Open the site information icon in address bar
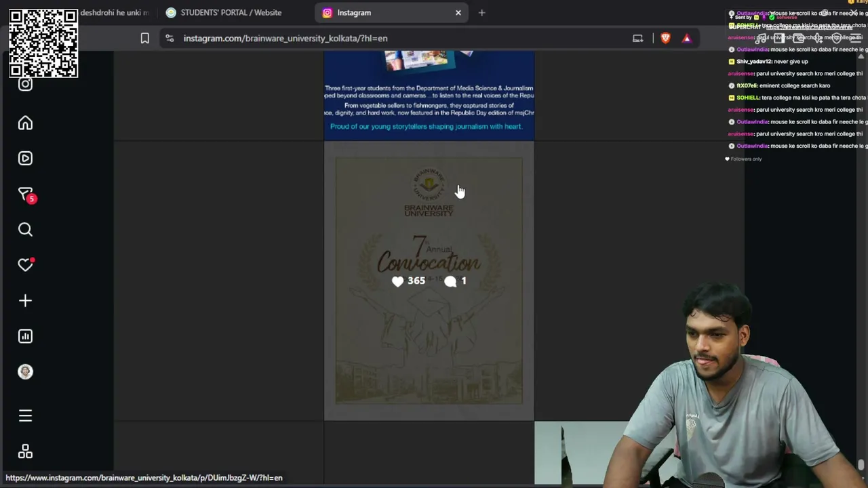Viewport: 868px width, 488px height. 170,39
